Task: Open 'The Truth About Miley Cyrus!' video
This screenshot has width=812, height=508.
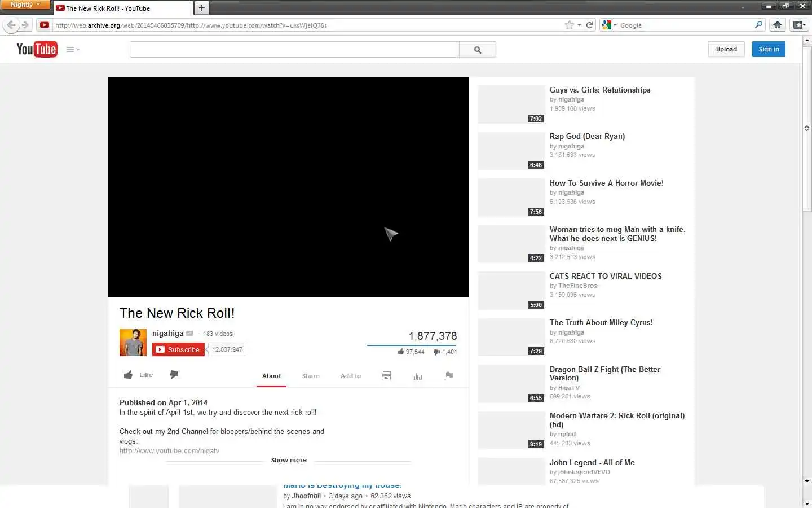Action: (x=601, y=322)
